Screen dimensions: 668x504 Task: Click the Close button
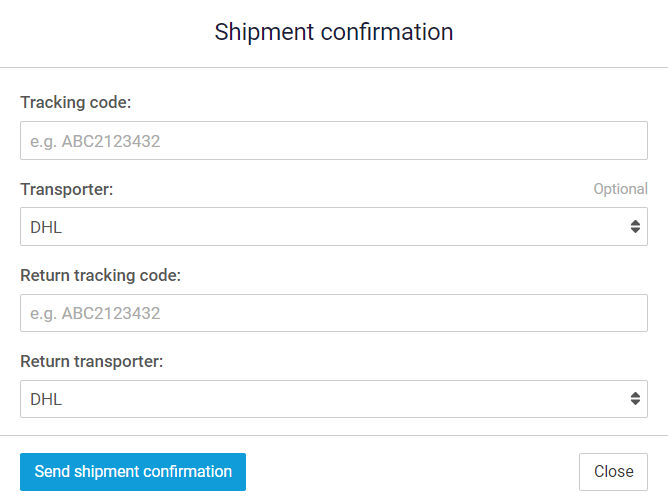(613, 471)
